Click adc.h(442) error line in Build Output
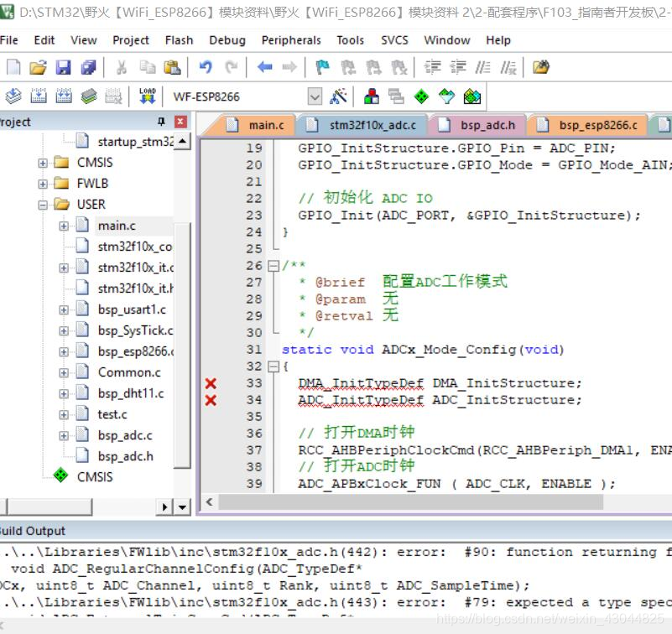The width and height of the screenshot is (672, 634). 336,552
